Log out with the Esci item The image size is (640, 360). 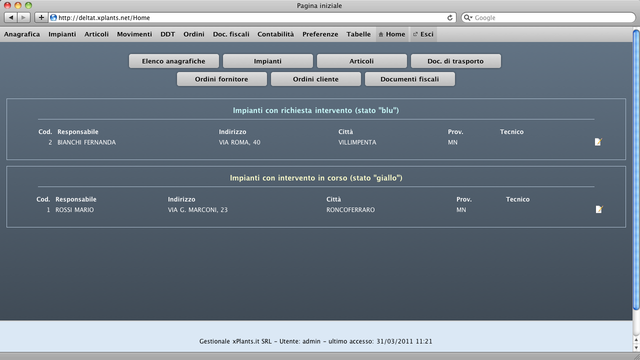(423, 34)
